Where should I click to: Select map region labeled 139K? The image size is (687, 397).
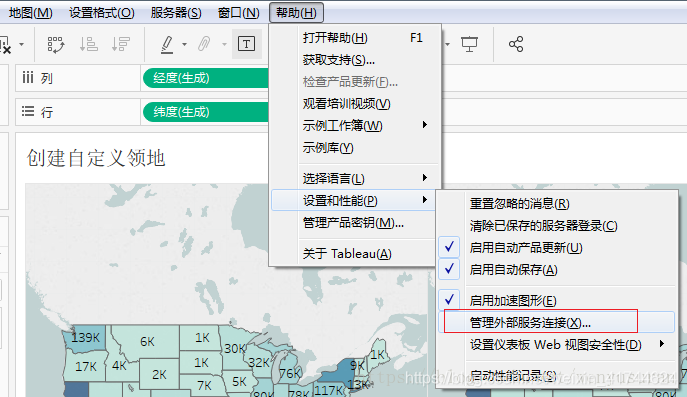click(x=85, y=337)
